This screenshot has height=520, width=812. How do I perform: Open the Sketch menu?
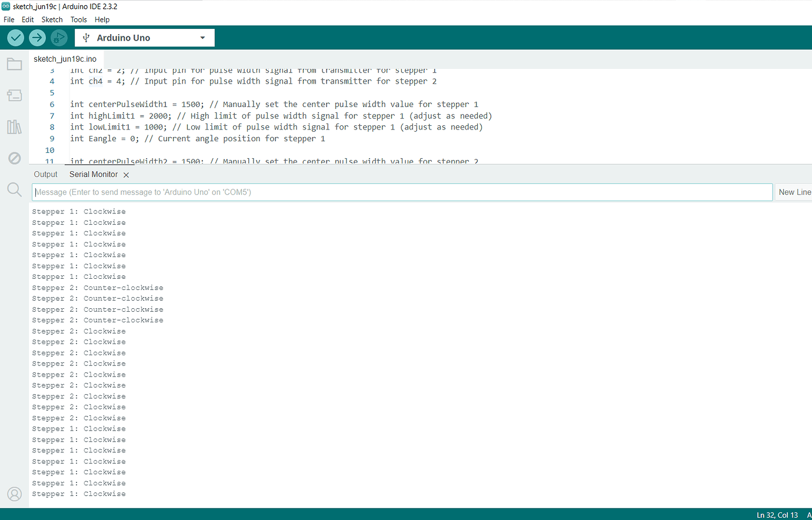coord(52,19)
